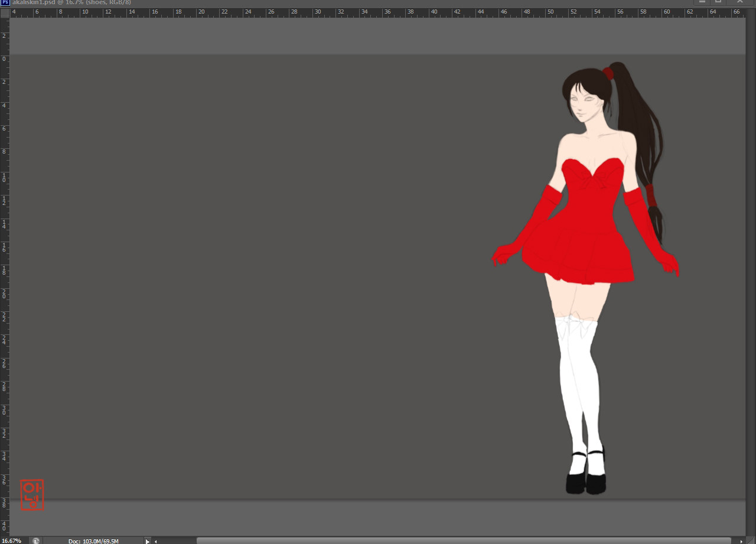The height and width of the screenshot is (544, 756).
Task: Open the status bar info arrow menu
Action: click(x=148, y=540)
